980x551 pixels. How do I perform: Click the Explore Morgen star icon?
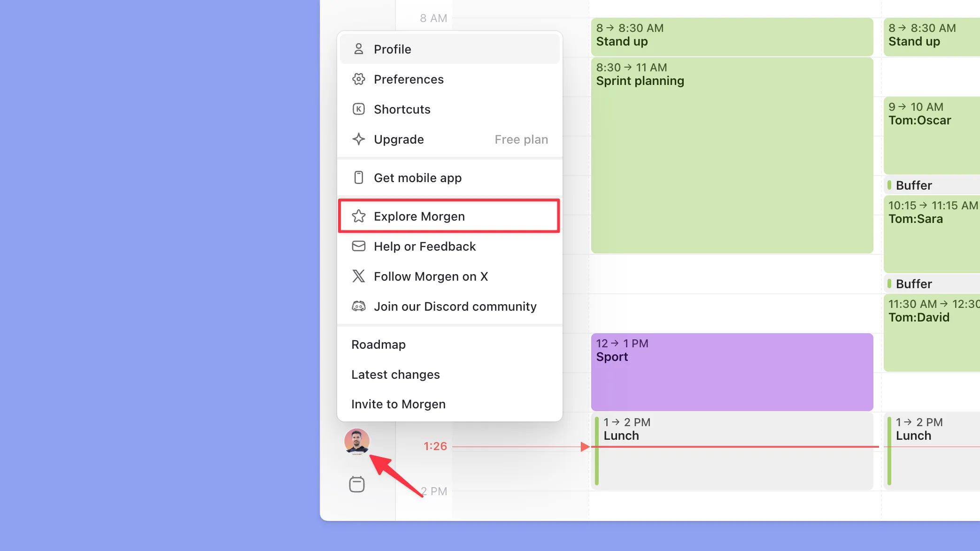coord(359,216)
